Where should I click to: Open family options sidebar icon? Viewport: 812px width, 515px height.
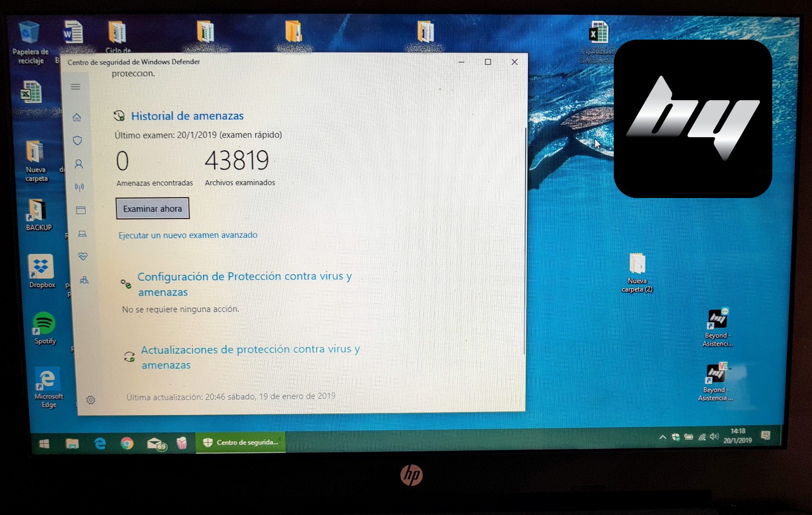[84, 280]
